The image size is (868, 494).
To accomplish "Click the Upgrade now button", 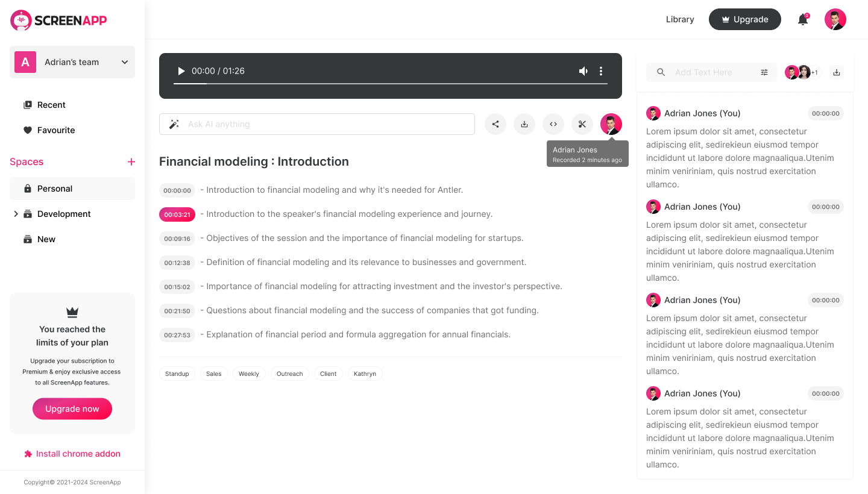I will pyautogui.click(x=72, y=408).
